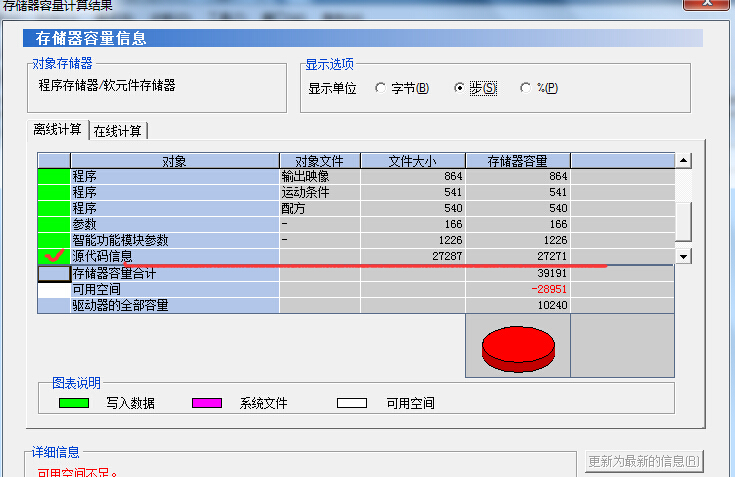This screenshot has height=477, width=735.
Task: Switch to the 在线计算 tab
Action: pyautogui.click(x=118, y=131)
